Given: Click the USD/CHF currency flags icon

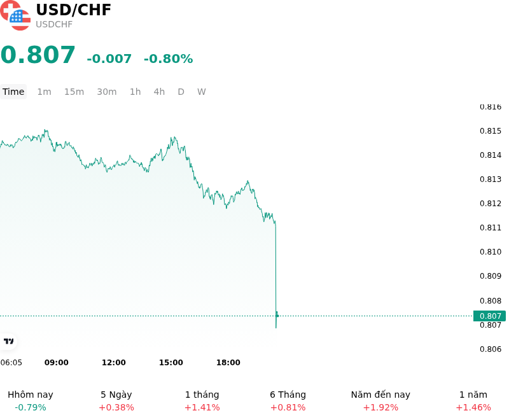Looking at the screenshot, I should tap(15, 15).
